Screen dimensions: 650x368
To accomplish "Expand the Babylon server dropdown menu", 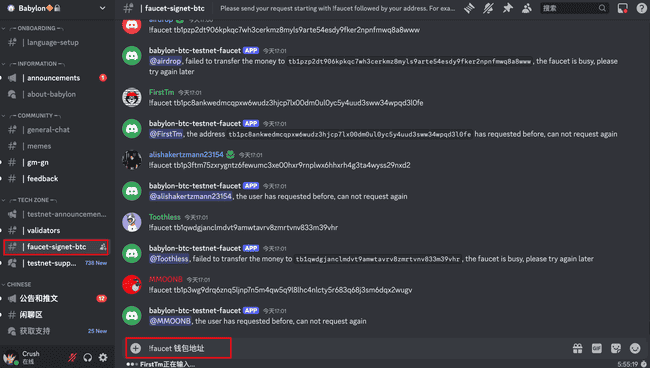I will click(x=102, y=8).
